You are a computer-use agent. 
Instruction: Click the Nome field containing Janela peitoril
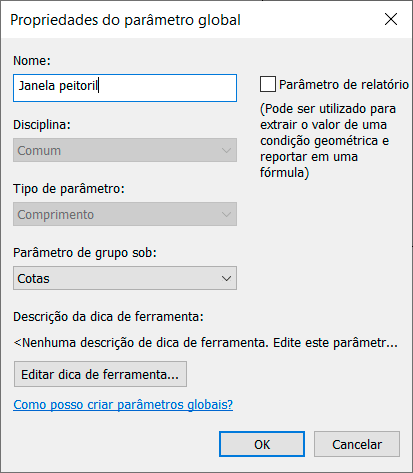[125, 88]
